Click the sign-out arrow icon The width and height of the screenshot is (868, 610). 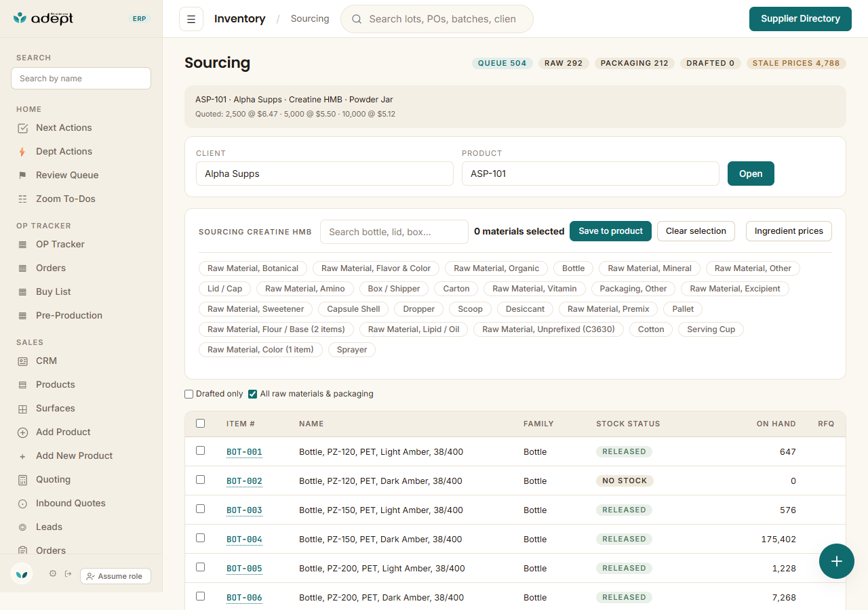(68, 574)
